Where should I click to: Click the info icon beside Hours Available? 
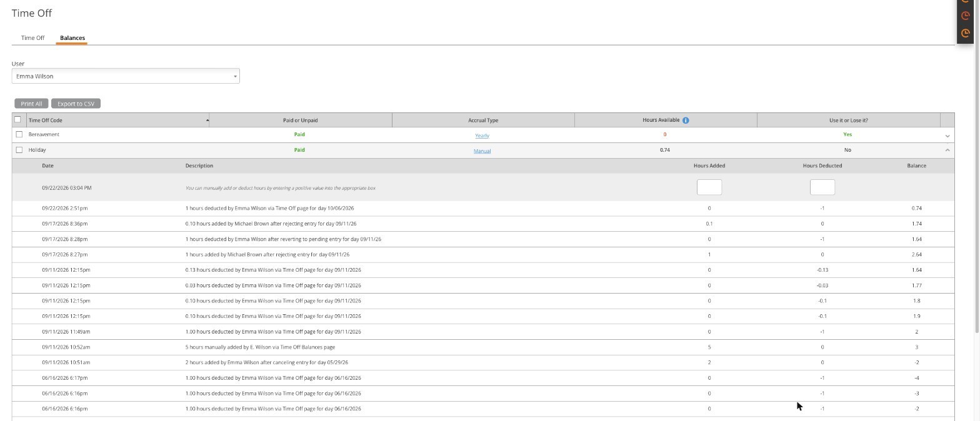tap(686, 121)
